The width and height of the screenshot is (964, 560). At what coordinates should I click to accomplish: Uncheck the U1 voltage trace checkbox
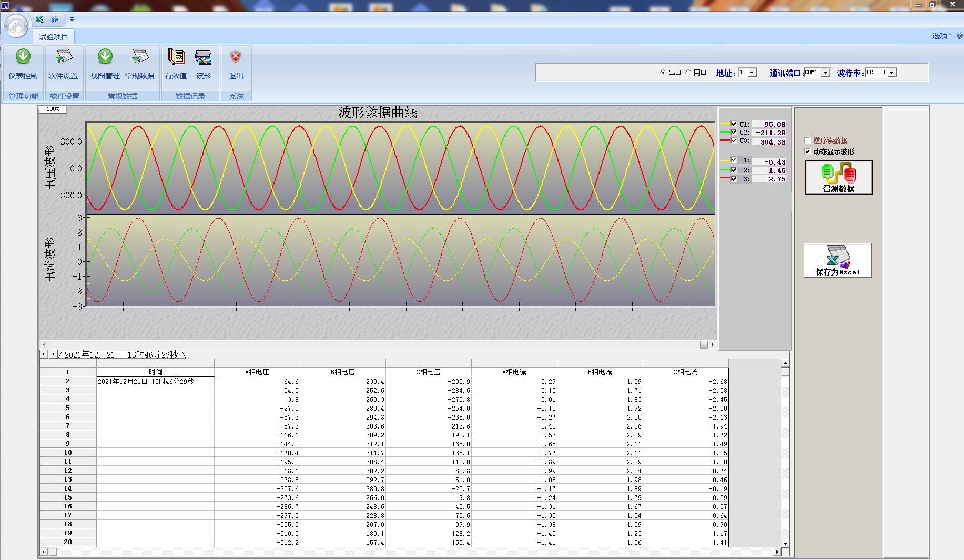tap(734, 124)
